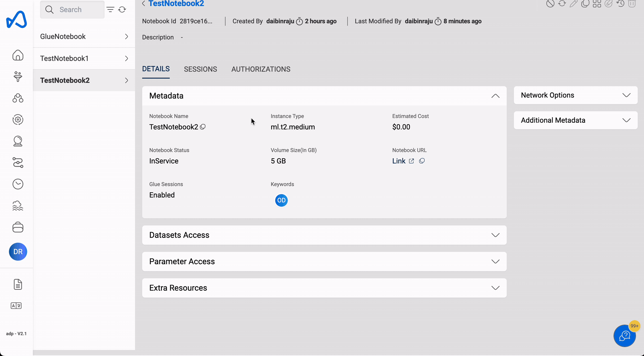
Task: Click the edit/pencil icon in toolbar
Action: click(x=574, y=4)
